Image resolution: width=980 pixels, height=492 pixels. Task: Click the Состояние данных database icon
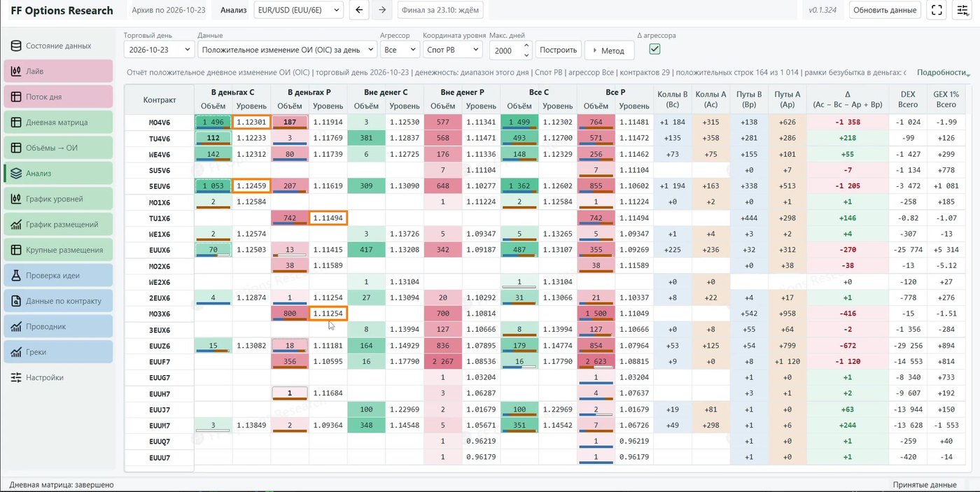coord(15,45)
